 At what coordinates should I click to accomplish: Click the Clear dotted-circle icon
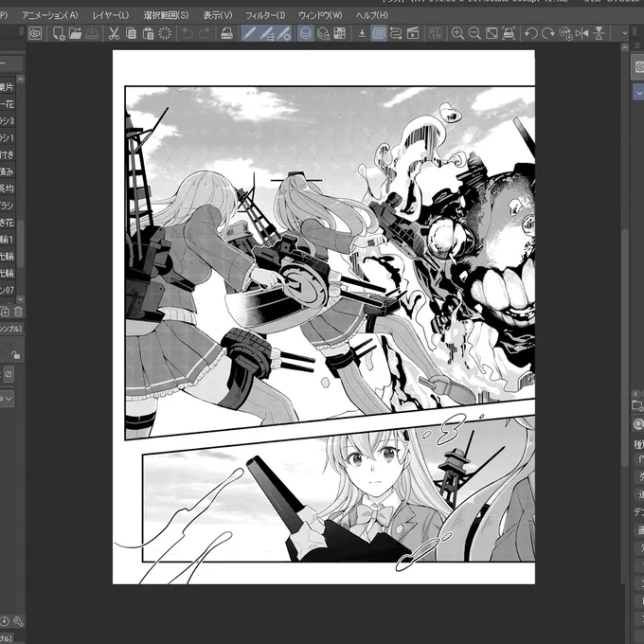coord(165,33)
